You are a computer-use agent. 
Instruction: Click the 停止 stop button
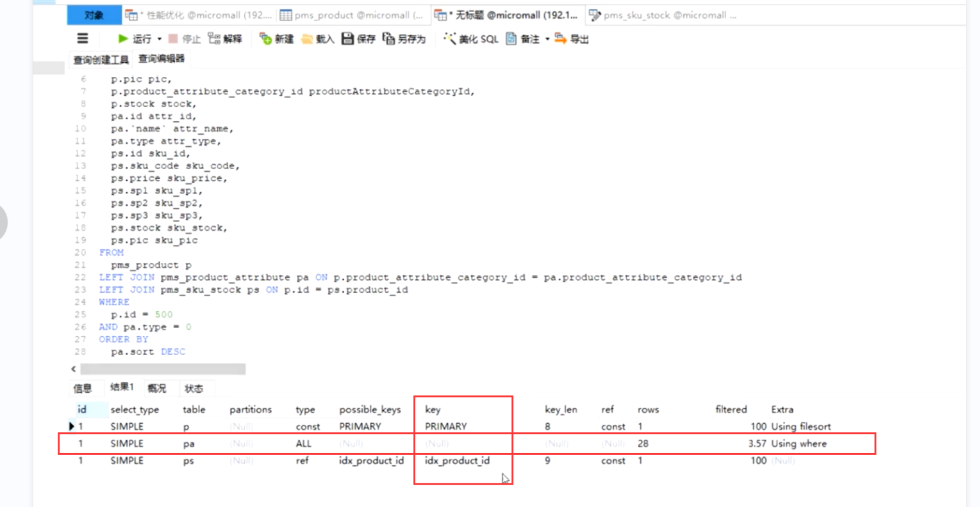tap(185, 39)
